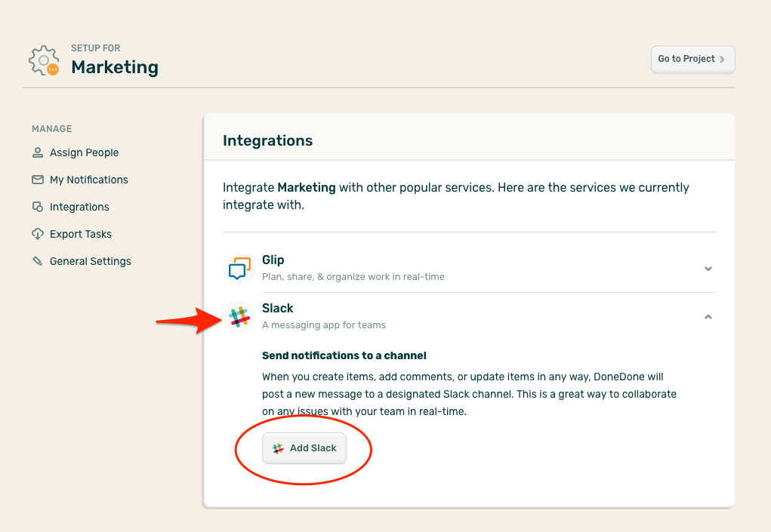Click the Add Slack button

[x=304, y=448]
